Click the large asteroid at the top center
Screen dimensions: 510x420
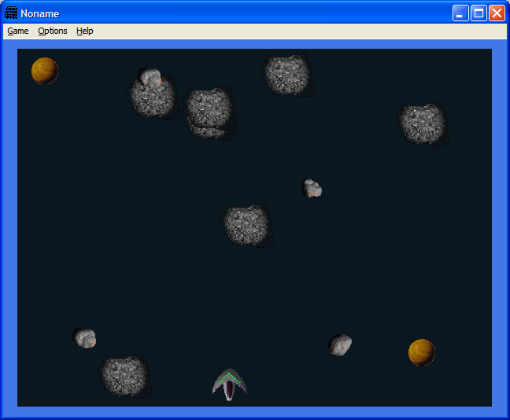coord(288,76)
